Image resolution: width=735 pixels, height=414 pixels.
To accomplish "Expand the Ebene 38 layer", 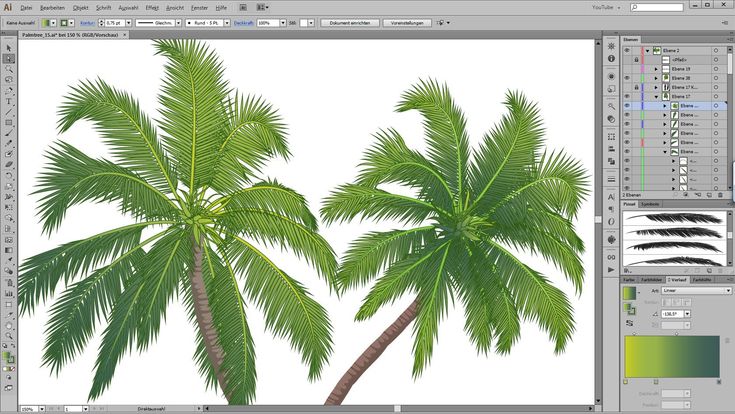I will [x=656, y=78].
